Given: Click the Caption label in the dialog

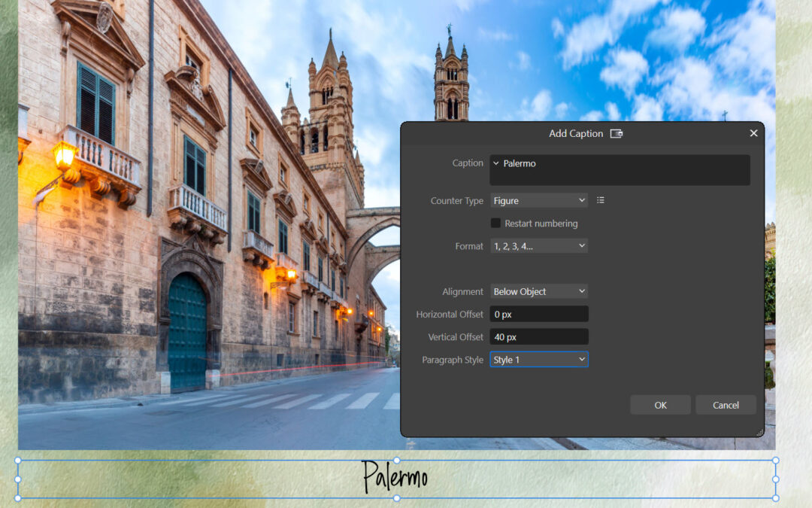Looking at the screenshot, I should pos(468,163).
